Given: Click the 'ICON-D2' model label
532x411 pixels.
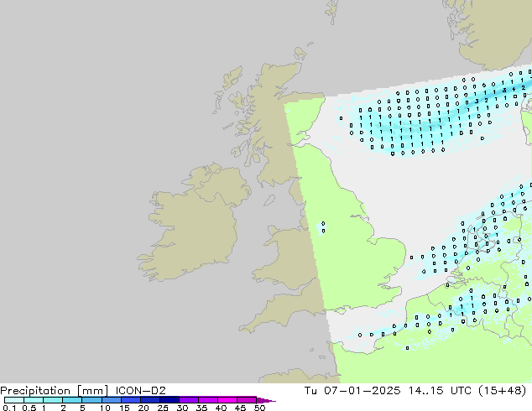Looking at the screenshot, I should [140, 391].
